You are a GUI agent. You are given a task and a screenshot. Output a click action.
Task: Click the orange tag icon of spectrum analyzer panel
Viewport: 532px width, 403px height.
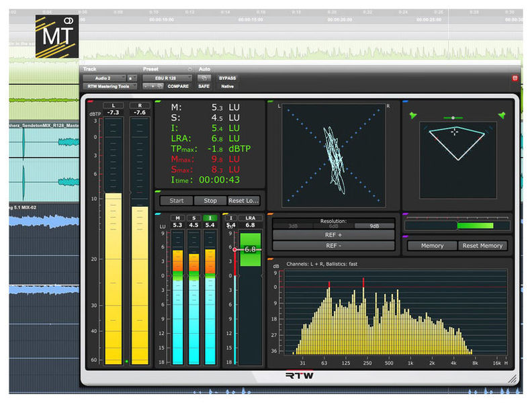pos(271,259)
